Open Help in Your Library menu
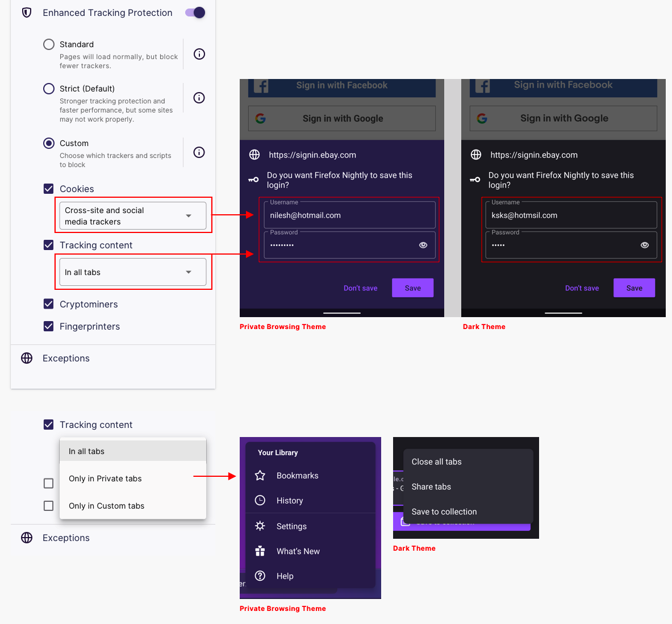Image resolution: width=672 pixels, height=624 pixels. [311, 576]
